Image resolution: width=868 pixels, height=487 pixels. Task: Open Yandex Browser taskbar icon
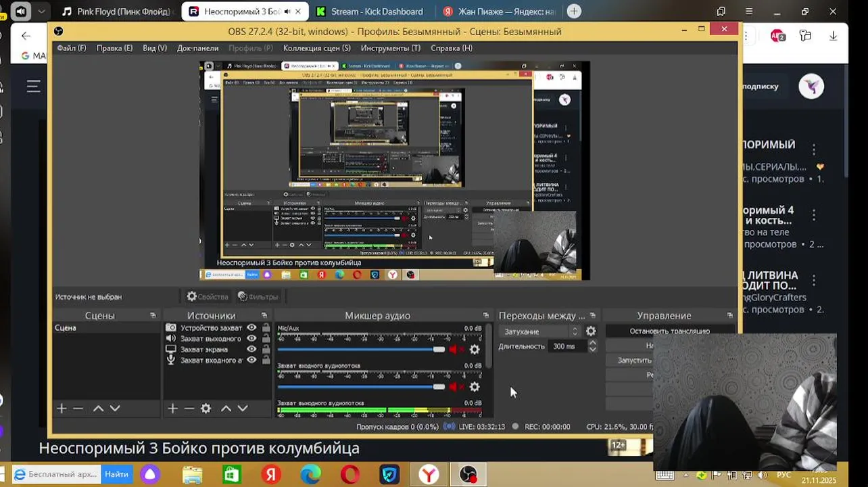point(429,475)
